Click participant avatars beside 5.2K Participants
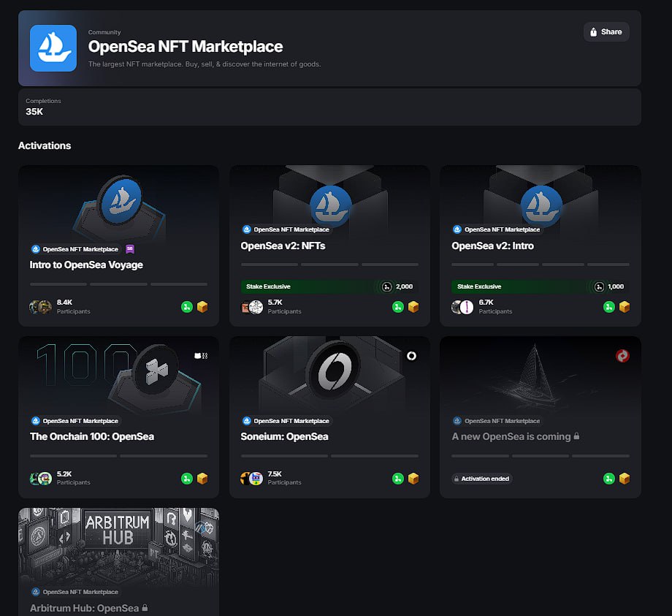Viewport: 672px width, 616px height. 40,479
